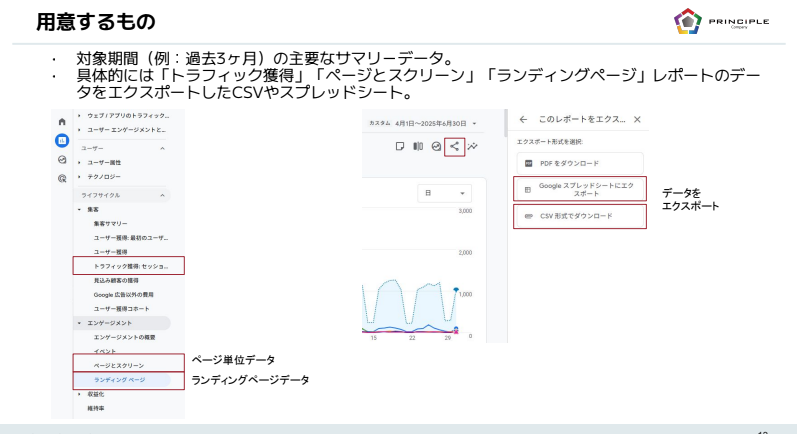The height and width of the screenshot is (434, 797).
Task: Choose CSV 形式でダウンロード
Action: [x=579, y=216]
